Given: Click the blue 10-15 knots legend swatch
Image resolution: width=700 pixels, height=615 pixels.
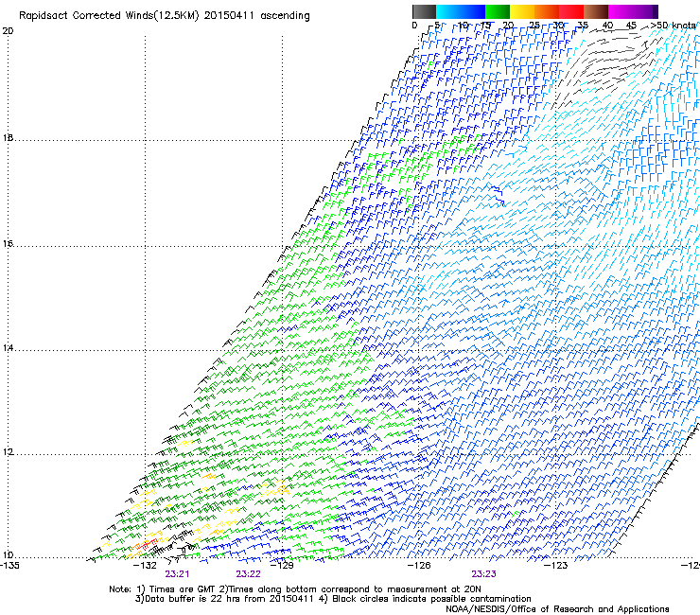Looking at the screenshot, I should tap(473, 11).
